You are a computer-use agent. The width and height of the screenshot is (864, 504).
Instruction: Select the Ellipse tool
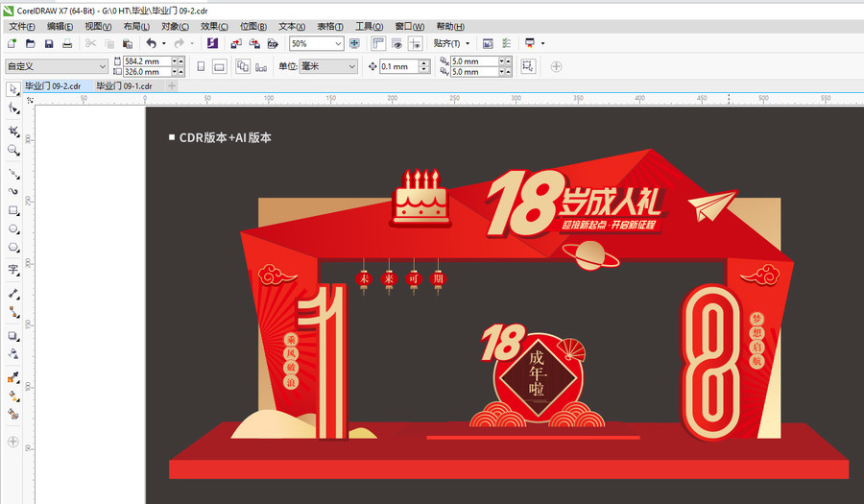(13, 228)
